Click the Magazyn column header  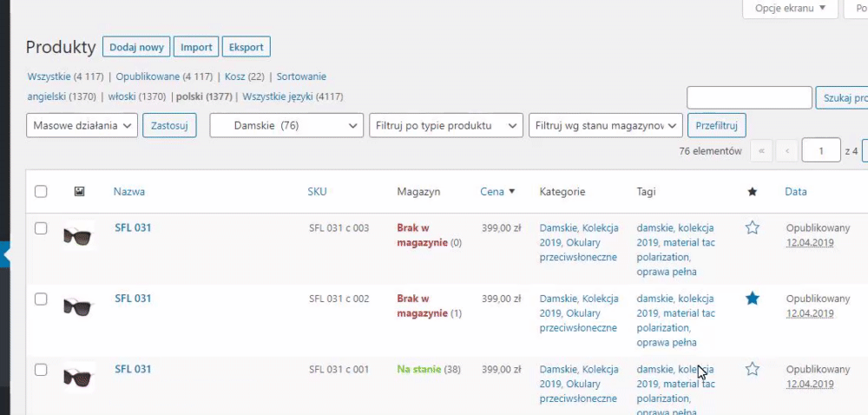(x=418, y=192)
